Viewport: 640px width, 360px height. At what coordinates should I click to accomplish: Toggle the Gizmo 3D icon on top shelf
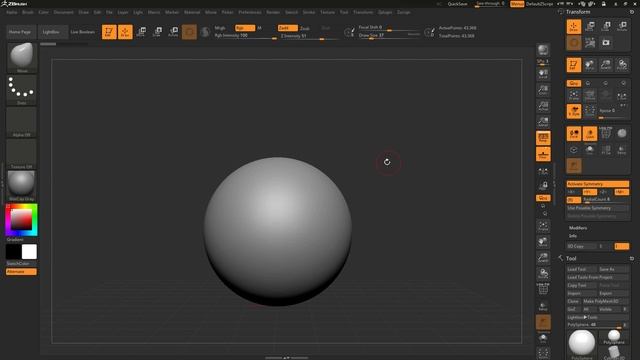point(189,32)
